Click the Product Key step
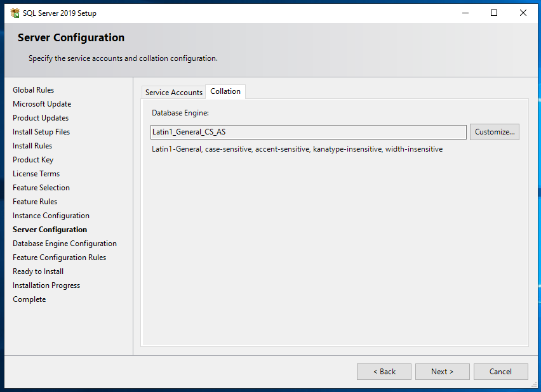The image size is (541, 392). pyautogui.click(x=33, y=160)
